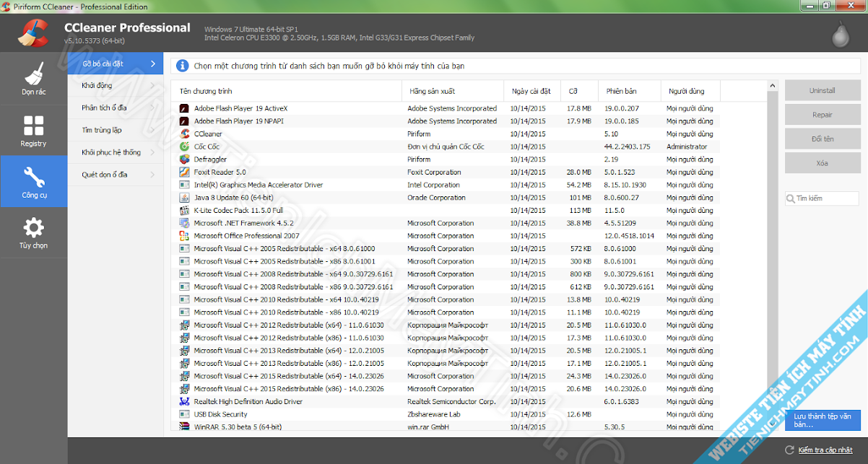Click the Foxit Reader 5.0 icon
Screen dimensions: 868x464
[184, 172]
